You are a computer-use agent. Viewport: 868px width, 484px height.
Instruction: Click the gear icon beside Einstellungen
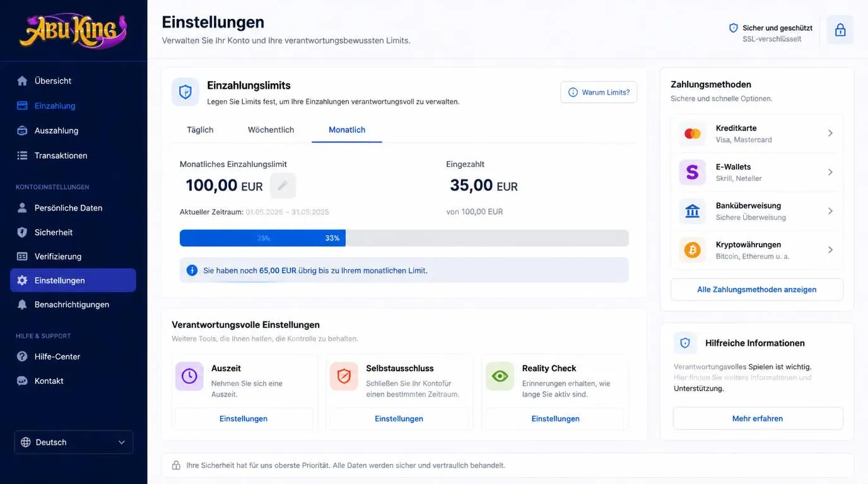pyautogui.click(x=22, y=280)
